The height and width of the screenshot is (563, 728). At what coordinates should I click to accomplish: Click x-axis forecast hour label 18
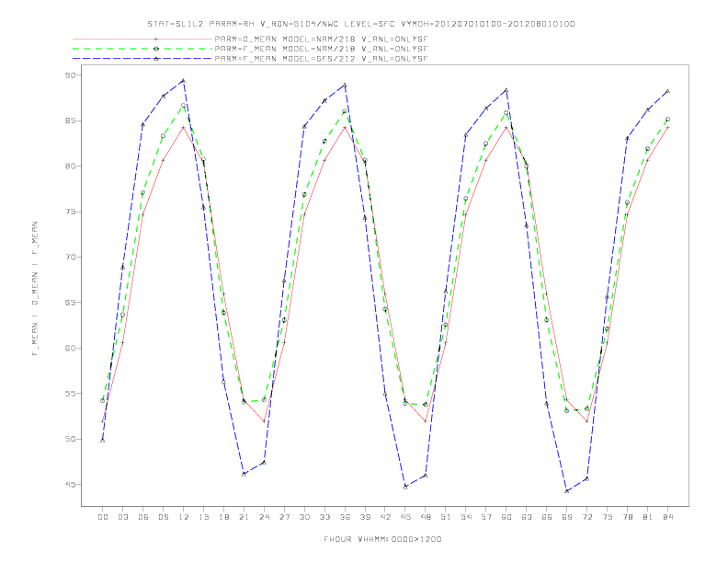click(223, 517)
